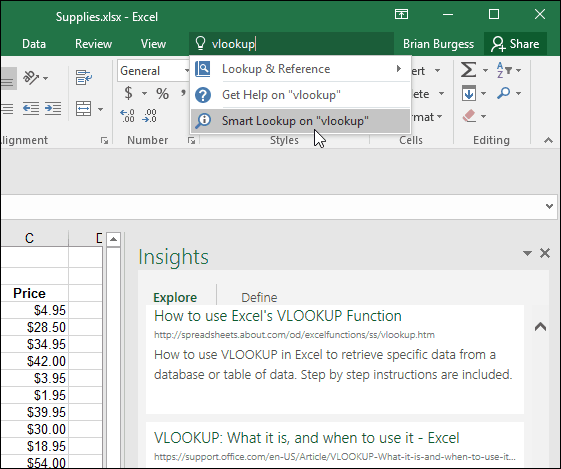Open the support.office.com VLOOKUP URL
Screen dimensions: 561x469
coord(335,457)
